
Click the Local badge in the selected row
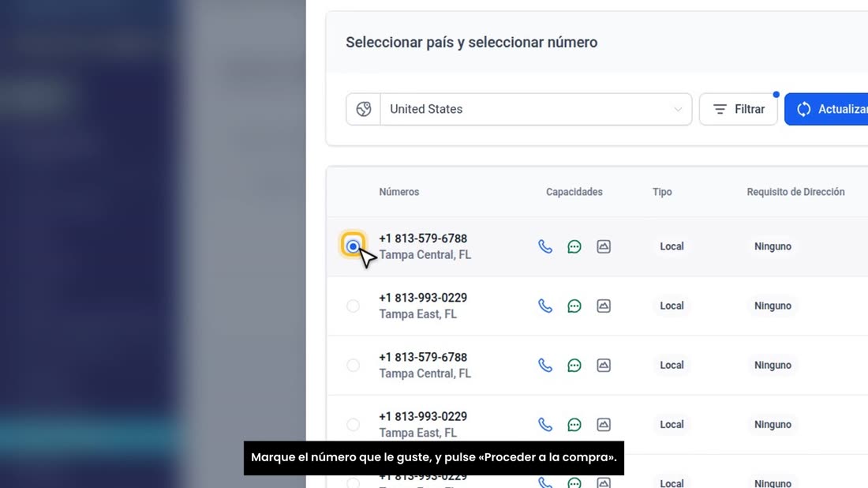[672, 246]
